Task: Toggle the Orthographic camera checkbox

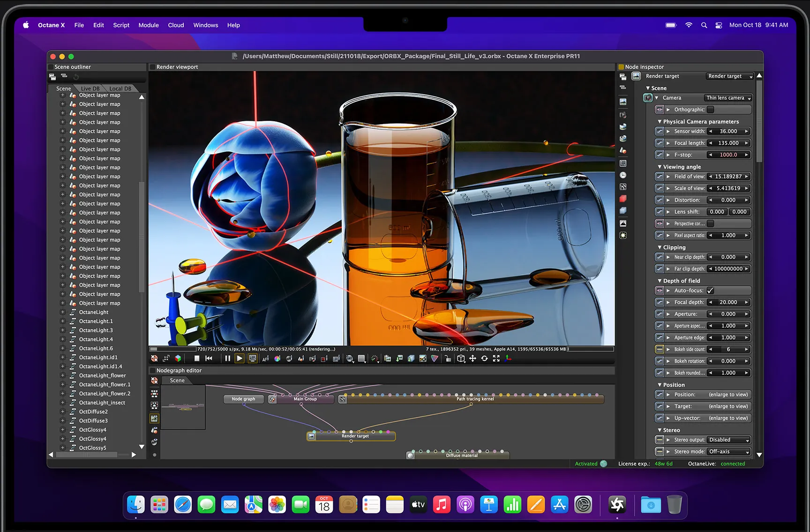Action: (711, 109)
